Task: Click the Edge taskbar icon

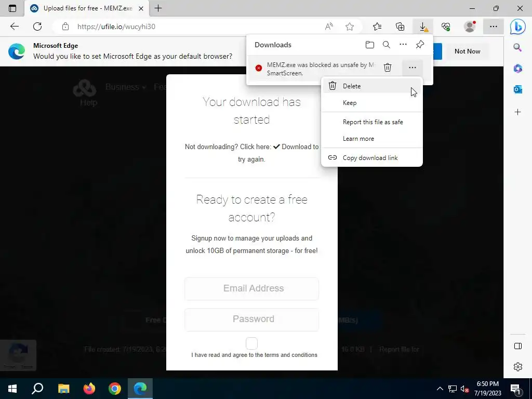Action: [x=140, y=389]
